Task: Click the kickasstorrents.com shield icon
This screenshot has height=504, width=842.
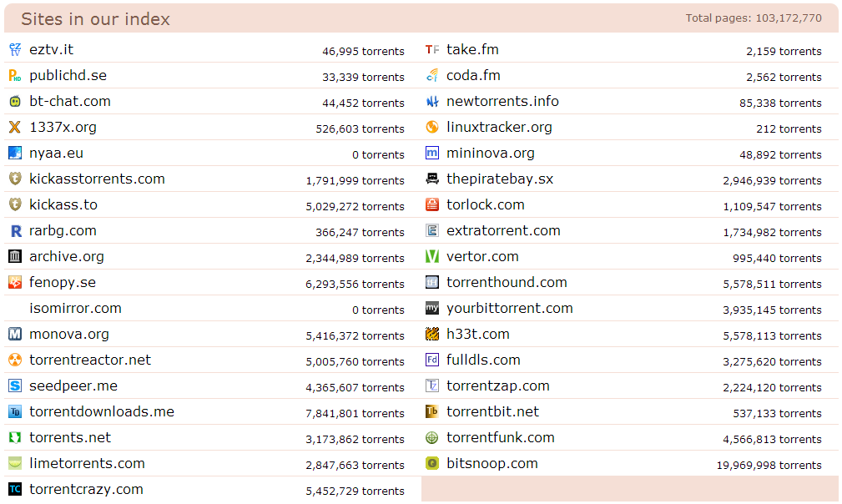Action: [15, 179]
